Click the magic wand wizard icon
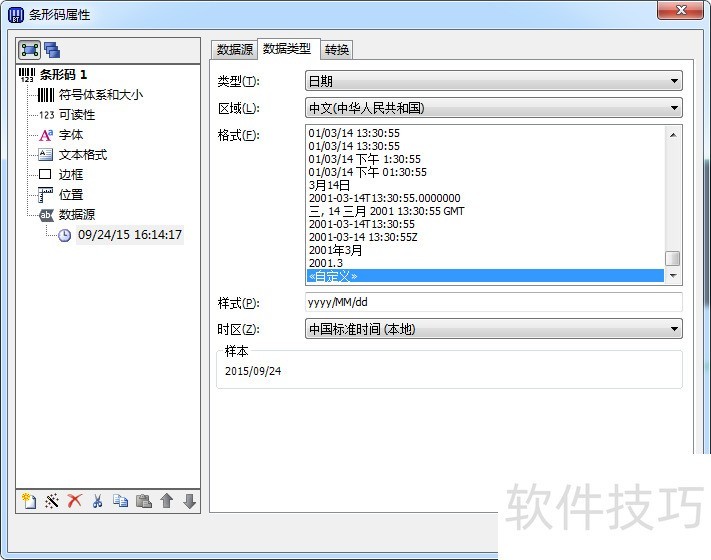This screenshot has width=711, height=560. tap(52, 500)
